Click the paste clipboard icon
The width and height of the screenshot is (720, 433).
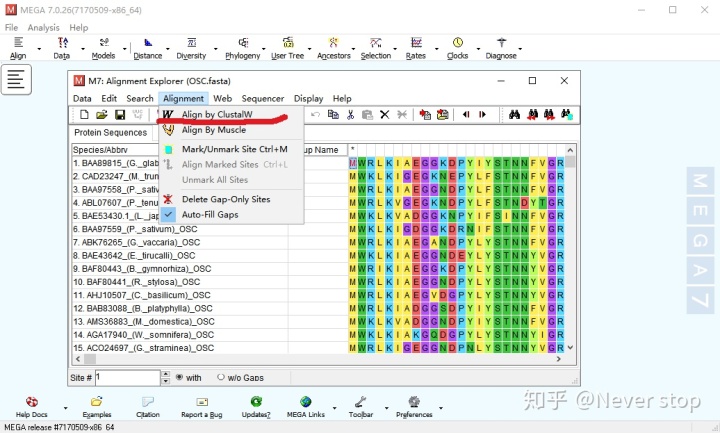point(367,114)
